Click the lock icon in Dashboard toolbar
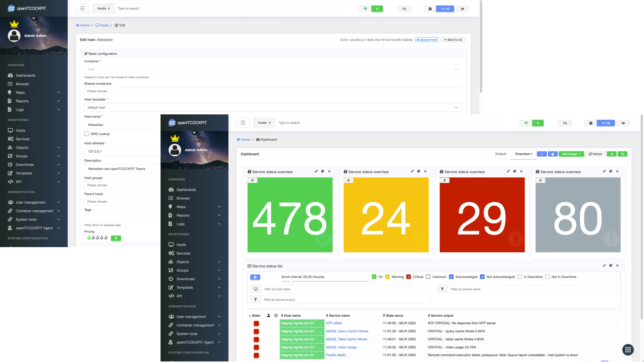Screen dimensions: 644x362 pyautogui.click(x=553, y=154)
